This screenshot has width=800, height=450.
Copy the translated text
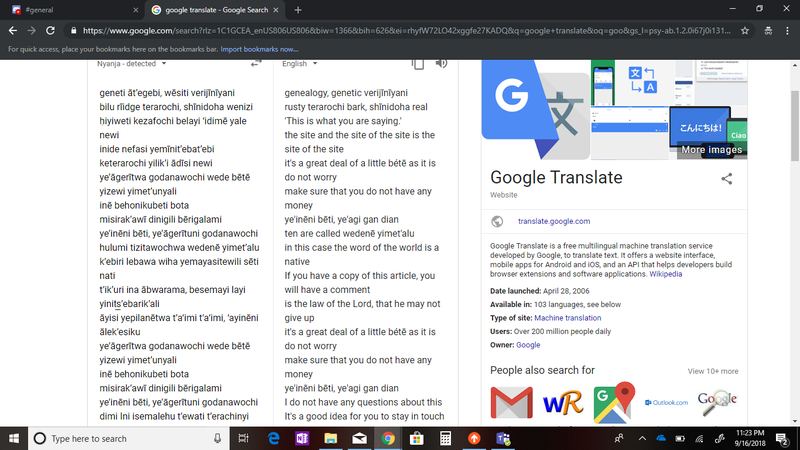pyautogui.click(x=418, y=64)
